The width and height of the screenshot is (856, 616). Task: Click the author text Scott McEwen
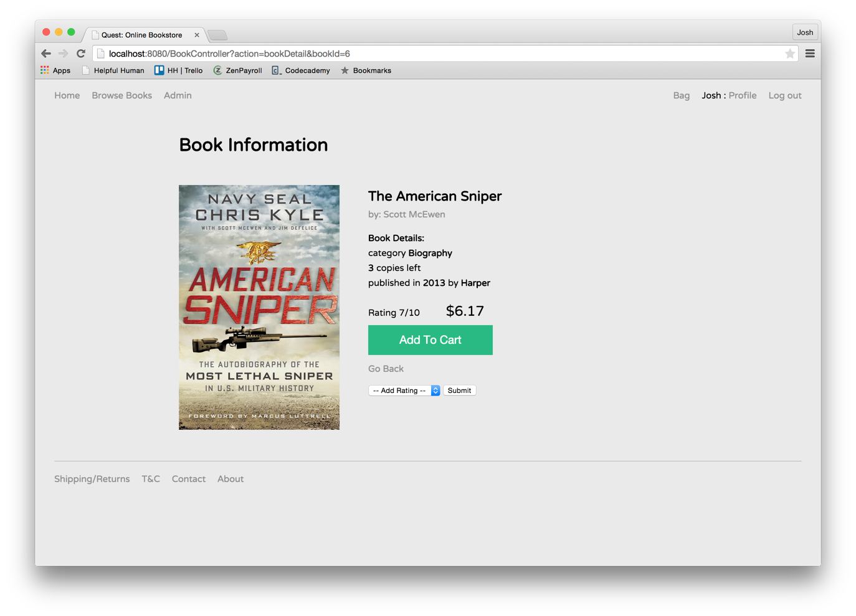(414, 214)
